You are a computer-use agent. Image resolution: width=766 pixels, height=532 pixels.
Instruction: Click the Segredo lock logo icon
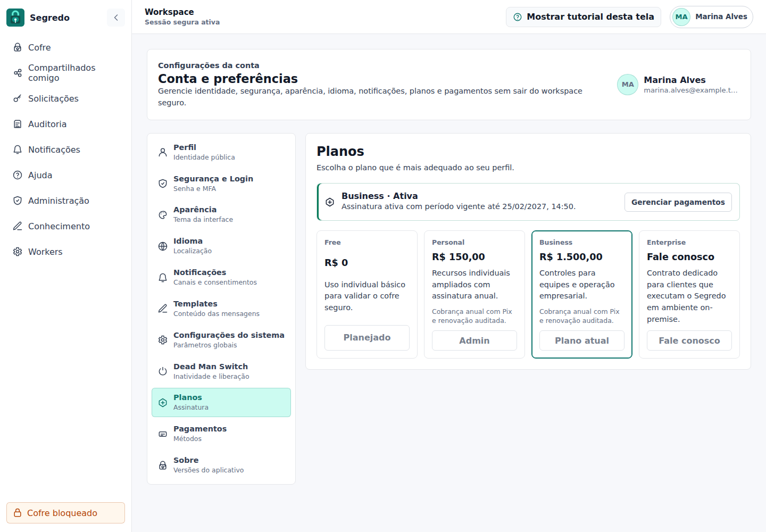coord(15,18)
